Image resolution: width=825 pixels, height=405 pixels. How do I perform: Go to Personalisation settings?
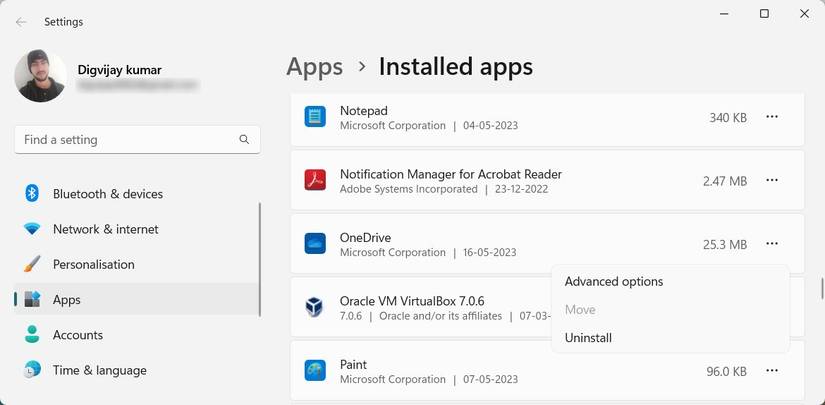[x=93, y=264]
